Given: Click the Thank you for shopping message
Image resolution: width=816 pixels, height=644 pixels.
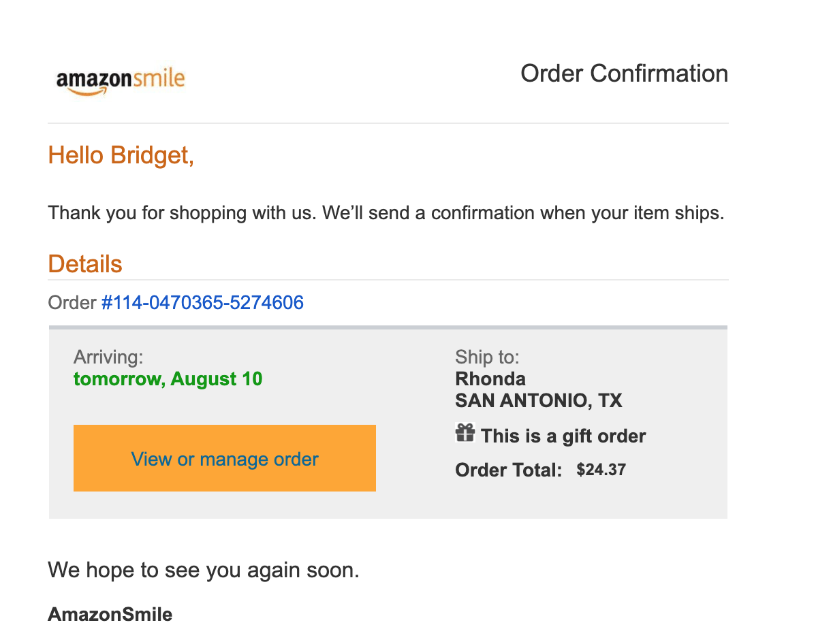Looking at the screenshot, I should pos(386,213).
